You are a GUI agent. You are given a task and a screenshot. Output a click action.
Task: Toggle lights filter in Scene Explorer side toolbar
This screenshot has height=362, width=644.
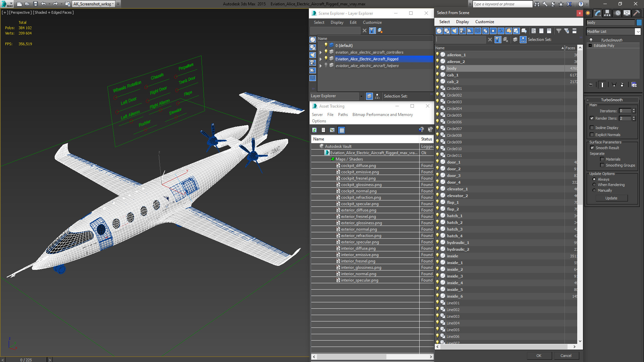(x=313, y=55)
